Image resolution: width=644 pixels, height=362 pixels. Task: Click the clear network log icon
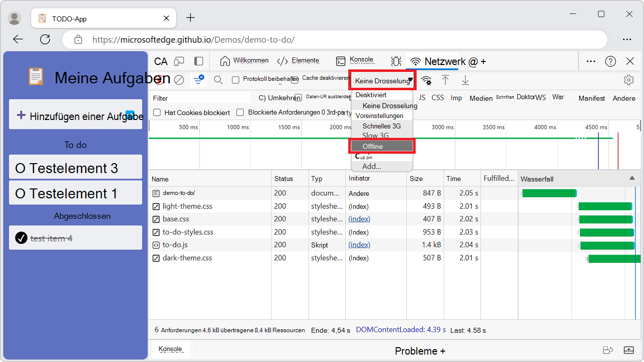[179, 80]
